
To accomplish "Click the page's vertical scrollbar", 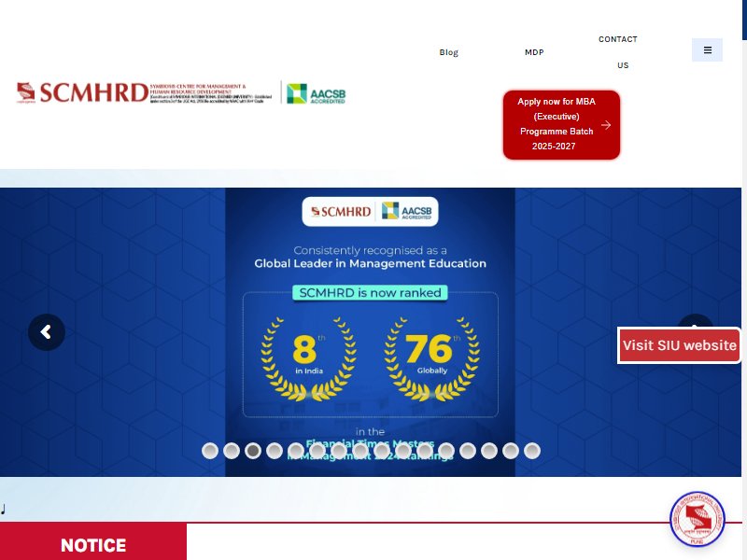I will click(744, 280).
